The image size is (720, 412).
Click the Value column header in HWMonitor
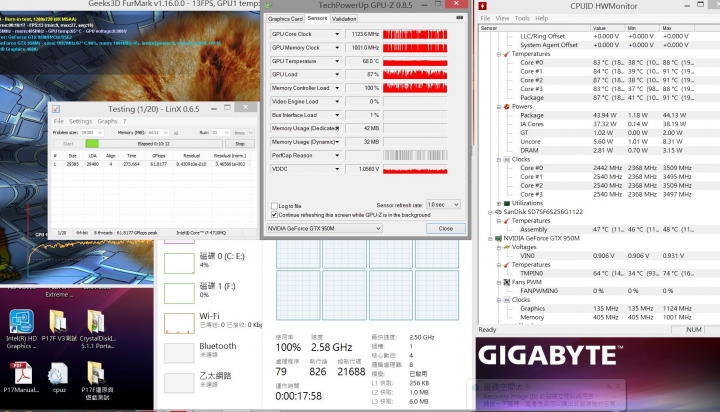[x=608, y=28]
